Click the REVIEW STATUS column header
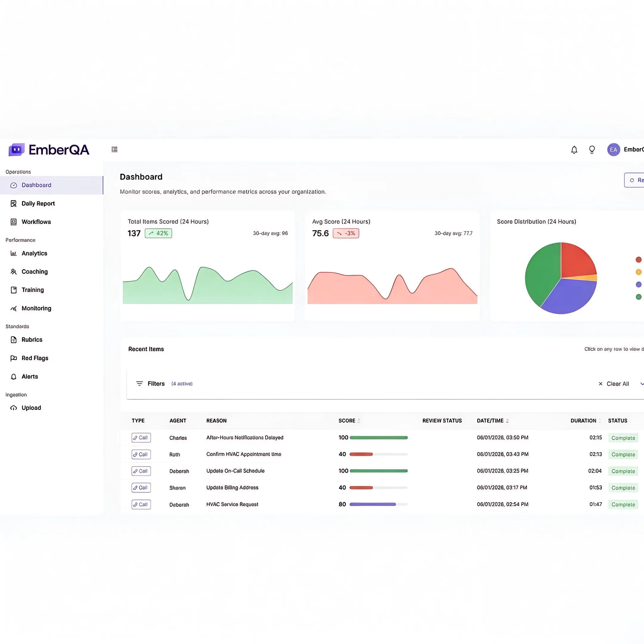The height and width of the screenshot is (644, 644). 442,421
